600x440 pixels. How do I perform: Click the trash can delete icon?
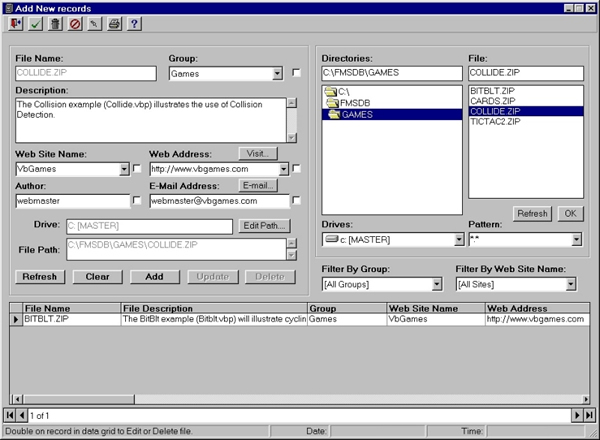(x=54, y=23)
